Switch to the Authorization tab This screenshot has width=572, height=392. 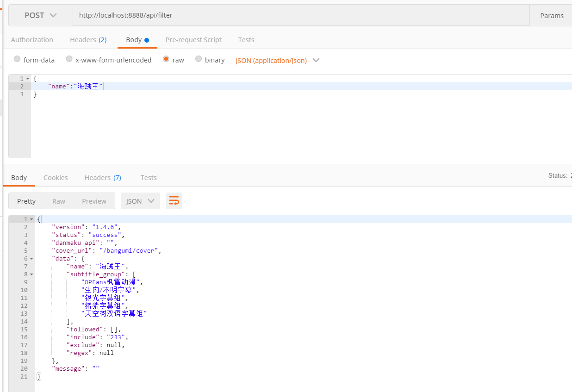[32, 40]
